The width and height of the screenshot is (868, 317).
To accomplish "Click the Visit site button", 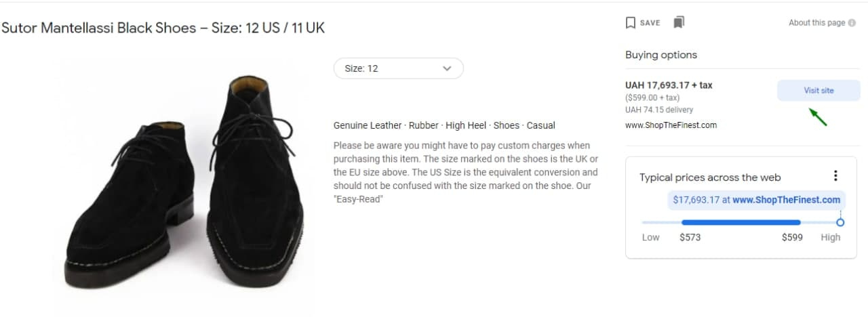I will (x=818, y=90).
